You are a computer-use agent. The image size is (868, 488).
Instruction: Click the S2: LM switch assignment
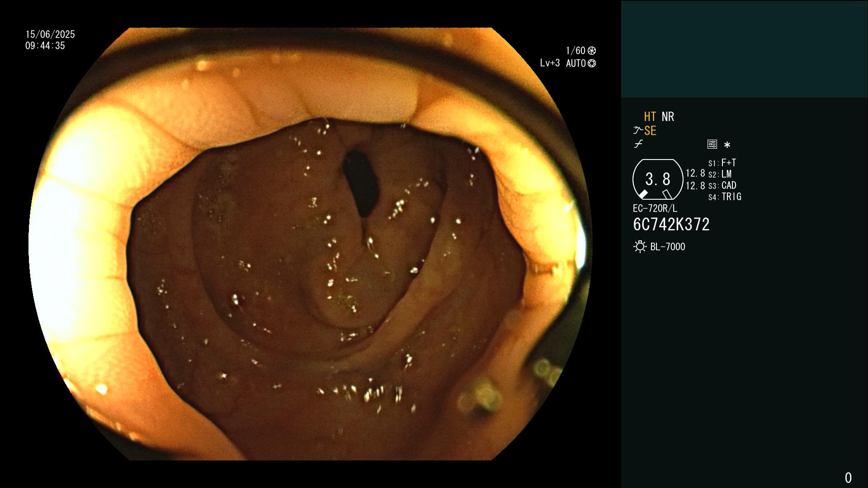pos(720,174)
